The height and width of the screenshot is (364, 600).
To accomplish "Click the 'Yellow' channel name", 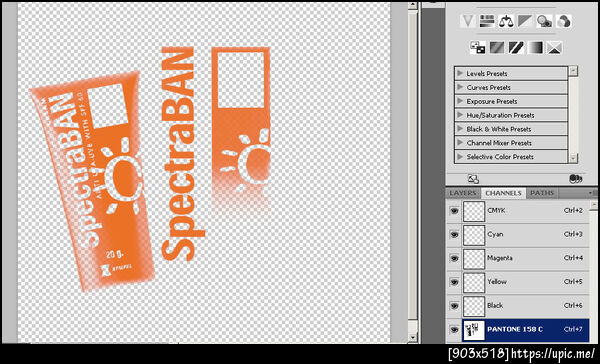I will [x=497, y=282].
